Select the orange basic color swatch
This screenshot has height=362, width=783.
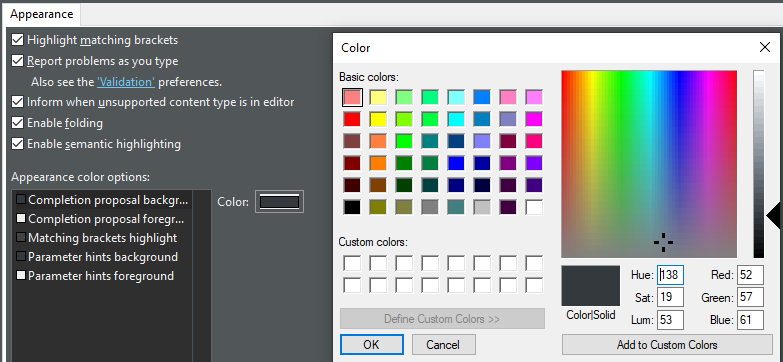[x=378, y=163]
